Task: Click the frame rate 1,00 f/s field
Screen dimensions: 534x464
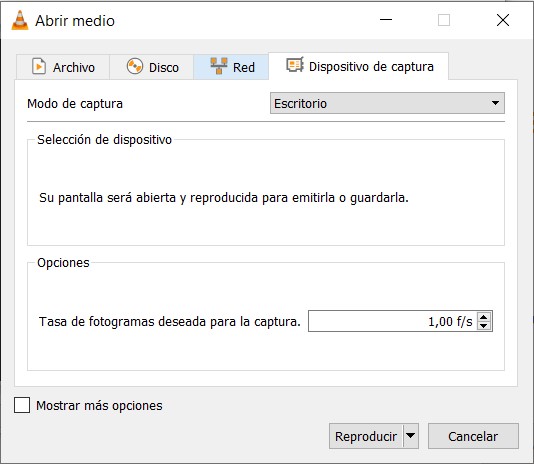Action: (392, 321)
